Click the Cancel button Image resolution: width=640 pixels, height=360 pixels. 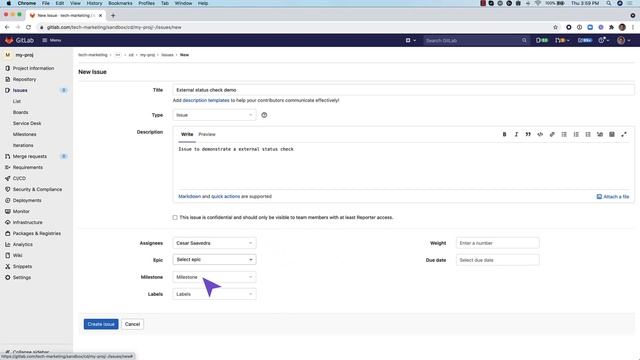coord(132,324)
